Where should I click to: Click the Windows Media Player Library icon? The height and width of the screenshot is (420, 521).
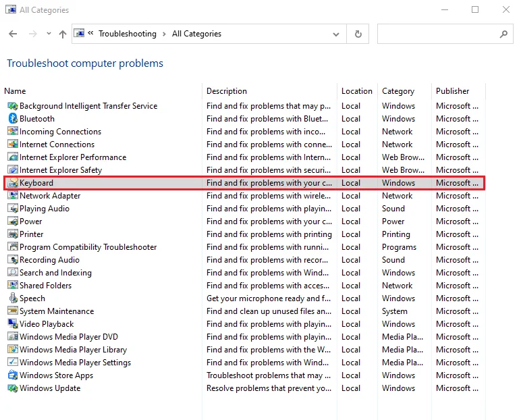point(13,350)
